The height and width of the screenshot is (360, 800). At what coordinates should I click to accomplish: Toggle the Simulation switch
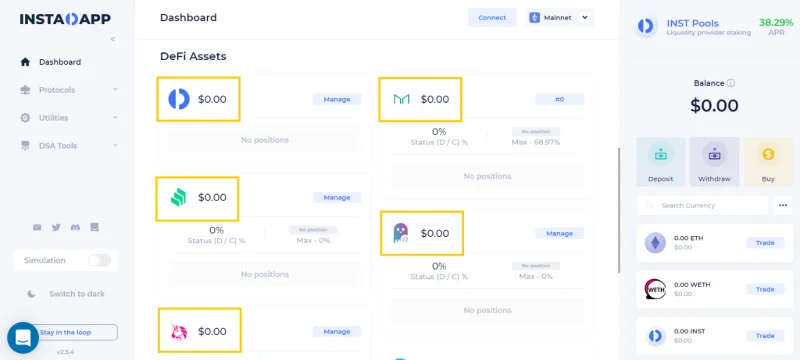pos(99,261)
